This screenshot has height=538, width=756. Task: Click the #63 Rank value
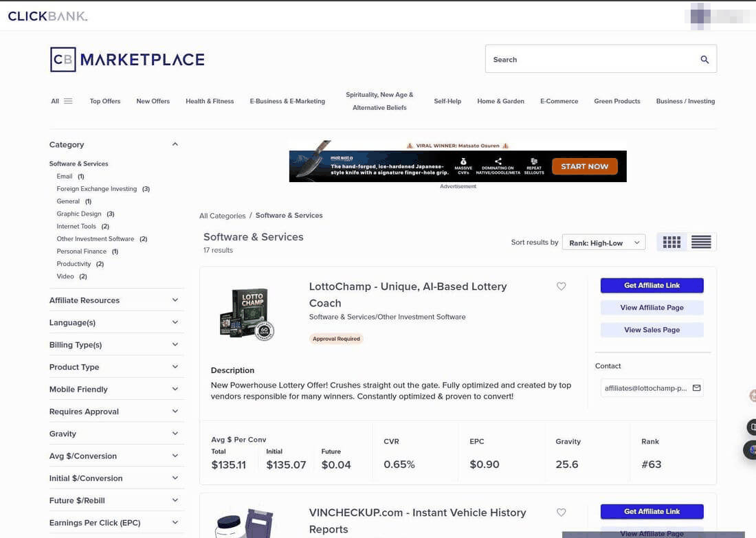[x=652, y=464]
